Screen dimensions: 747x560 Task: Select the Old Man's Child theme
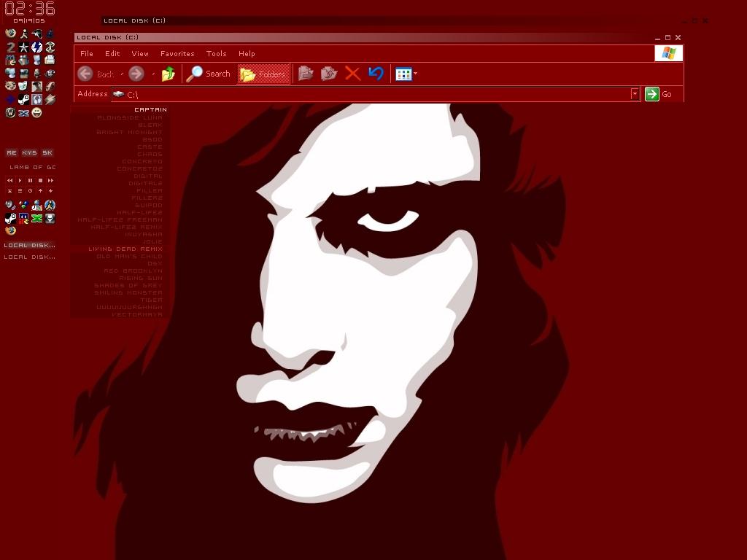click(x=129, y=256)
